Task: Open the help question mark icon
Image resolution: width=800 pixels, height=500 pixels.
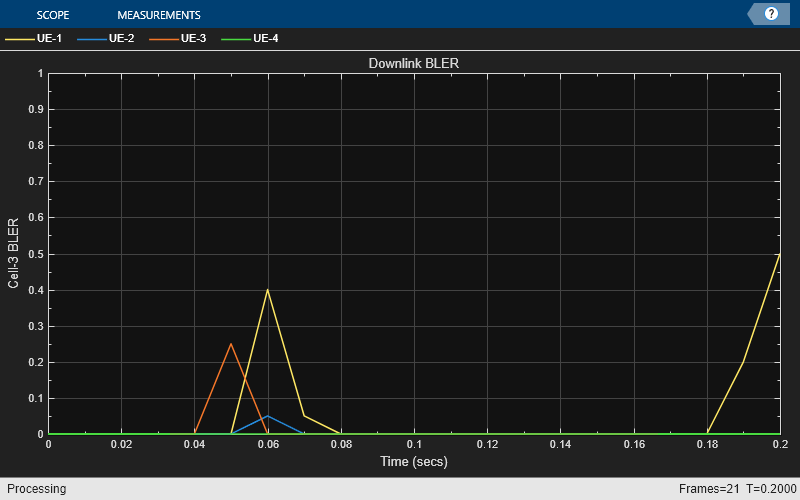Action: 771,14
